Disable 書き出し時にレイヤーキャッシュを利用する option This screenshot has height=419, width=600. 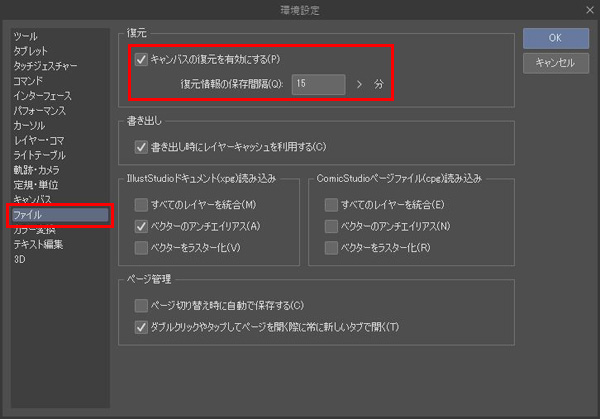141,147
